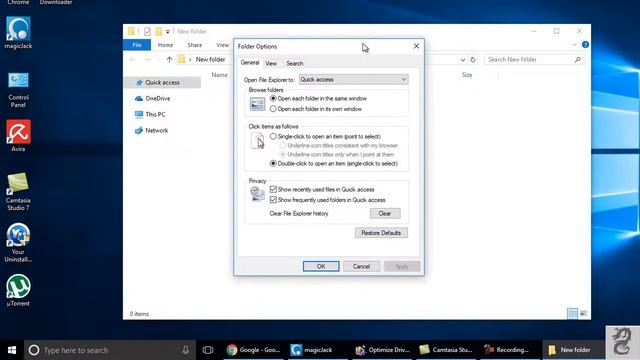
Task: Click the Windows Start button
Action: (12, 350)
